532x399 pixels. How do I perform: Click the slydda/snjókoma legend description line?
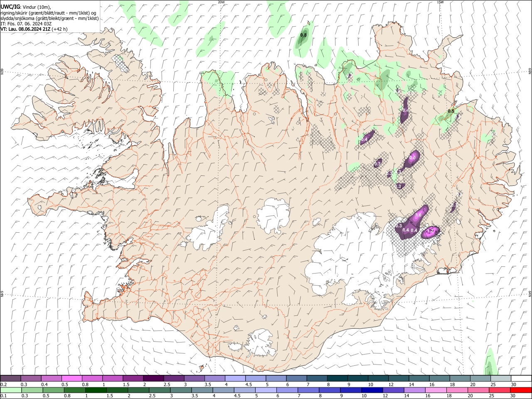click(49, 18)
